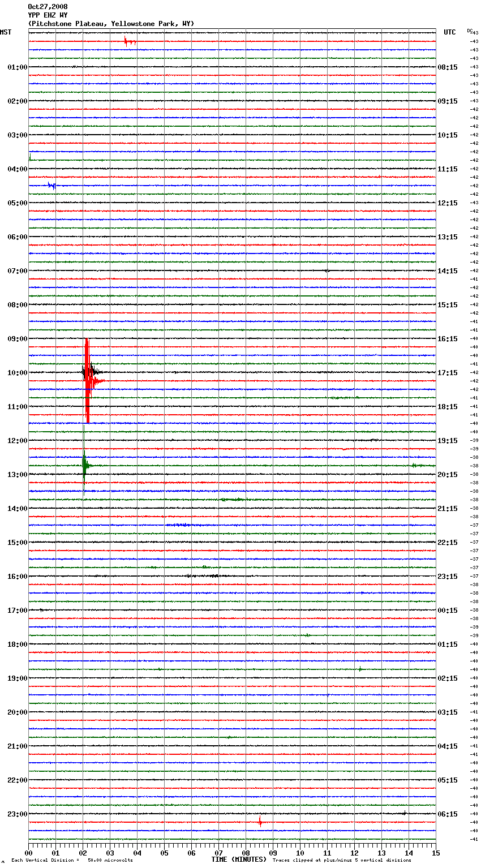
Task: Select the 07:00 MST time label
Action: pos(18,271)
